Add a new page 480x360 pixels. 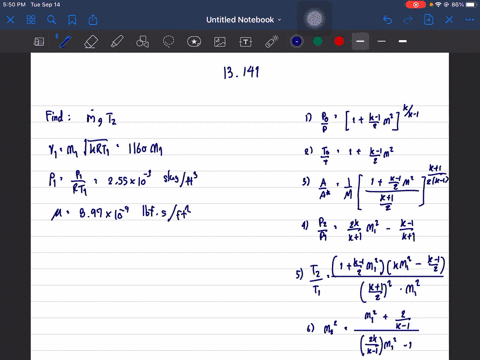(428, 20)
